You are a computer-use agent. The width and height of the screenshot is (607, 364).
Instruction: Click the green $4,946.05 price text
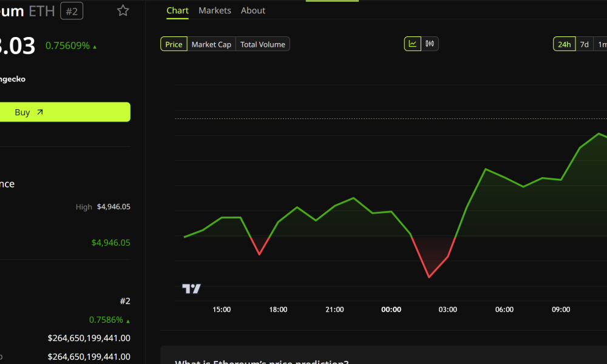click(x=110, y=243)
